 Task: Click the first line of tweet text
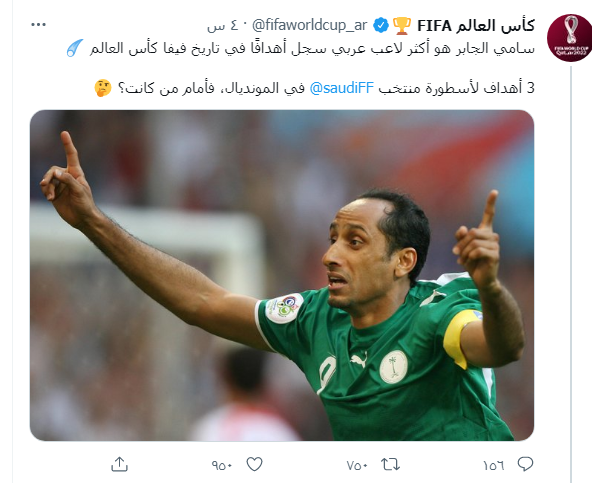pyautogui.click(x=312, y=48)
